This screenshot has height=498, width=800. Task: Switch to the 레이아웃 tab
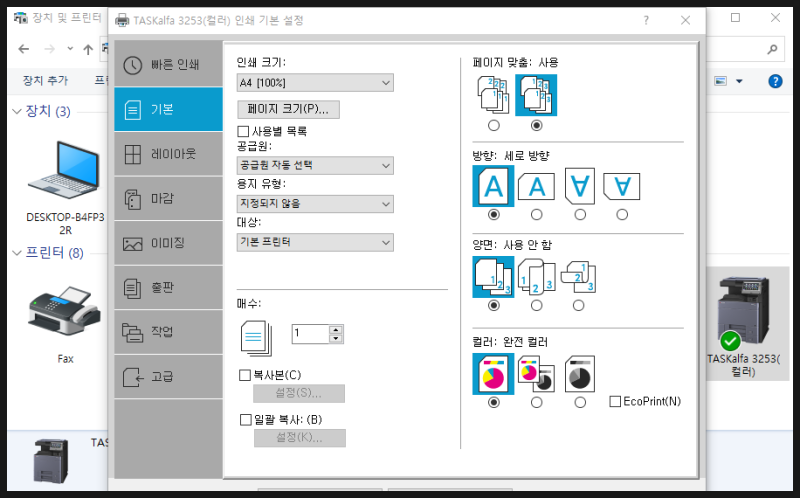coord(168,154)
